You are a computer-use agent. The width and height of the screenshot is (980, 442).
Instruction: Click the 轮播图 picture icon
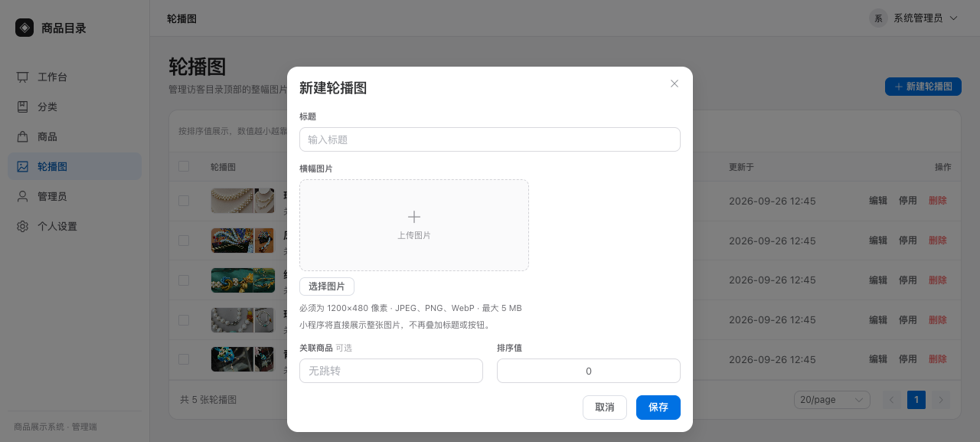pos(23,166)
